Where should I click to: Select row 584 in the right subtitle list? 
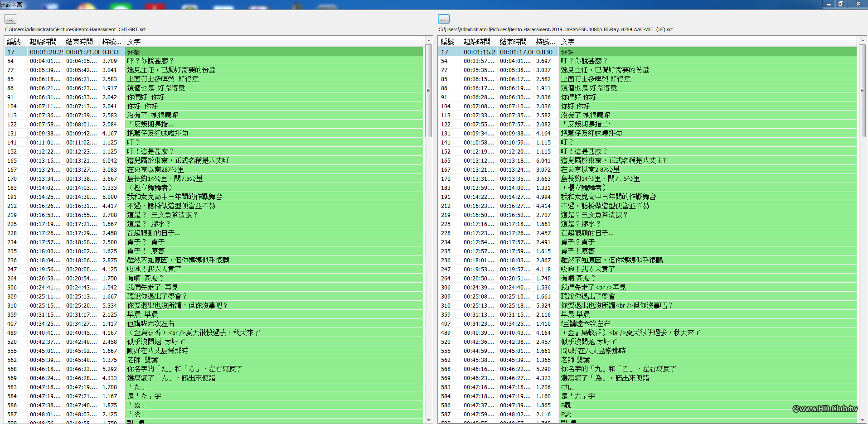(x=648, y=396)
